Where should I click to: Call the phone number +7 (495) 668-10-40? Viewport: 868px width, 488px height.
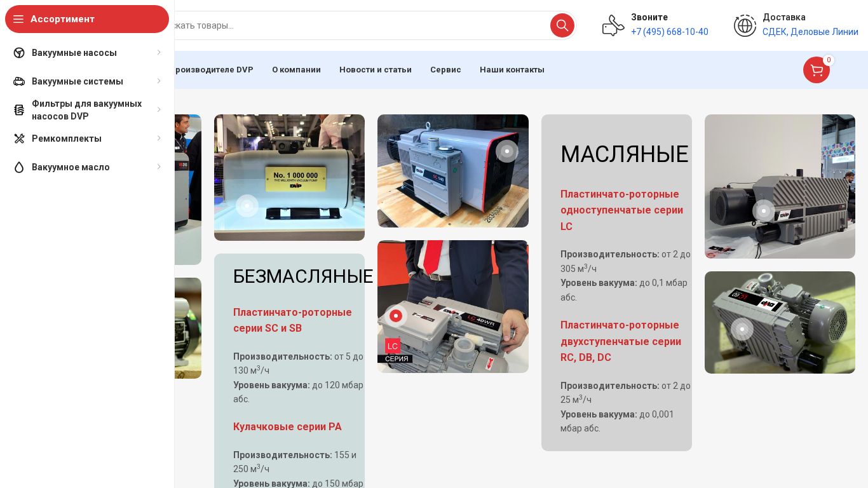669,32
